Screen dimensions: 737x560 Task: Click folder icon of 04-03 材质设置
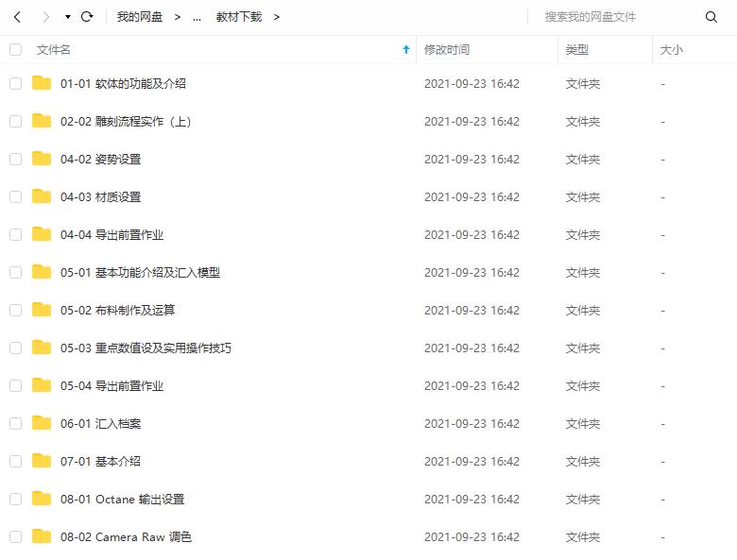click(x=42, y=196)
